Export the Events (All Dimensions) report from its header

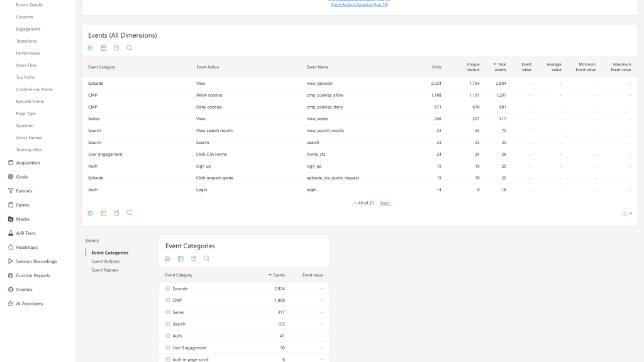click(x=116, y=48)
